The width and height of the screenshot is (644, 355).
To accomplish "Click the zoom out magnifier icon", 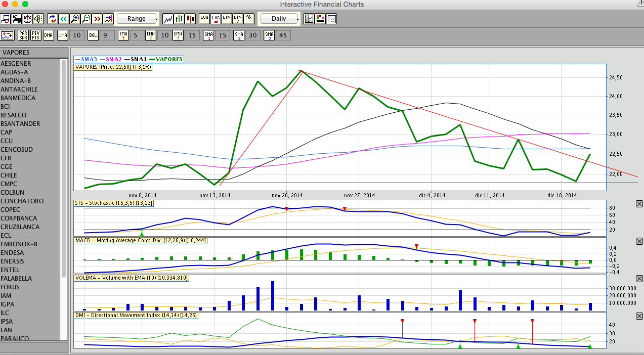I will [86, 19].
